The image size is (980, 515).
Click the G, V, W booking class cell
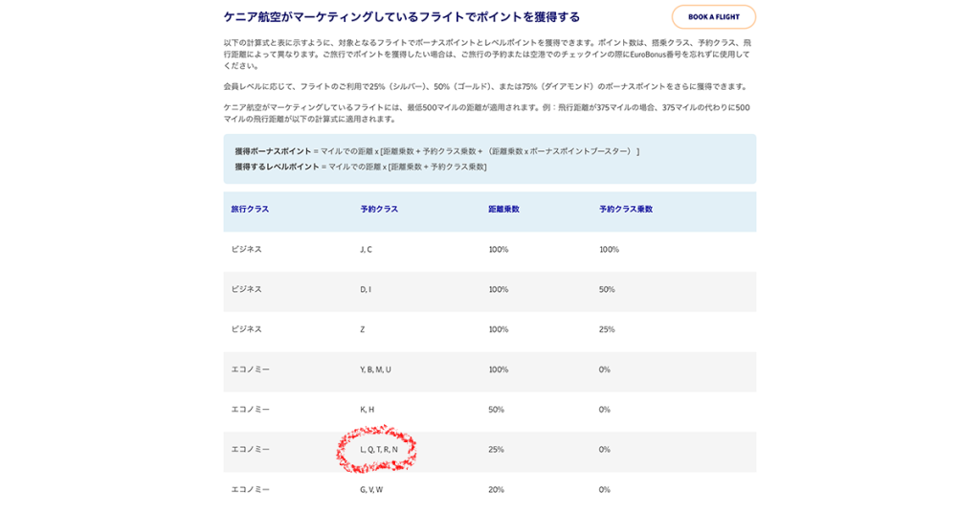[371, 489]
